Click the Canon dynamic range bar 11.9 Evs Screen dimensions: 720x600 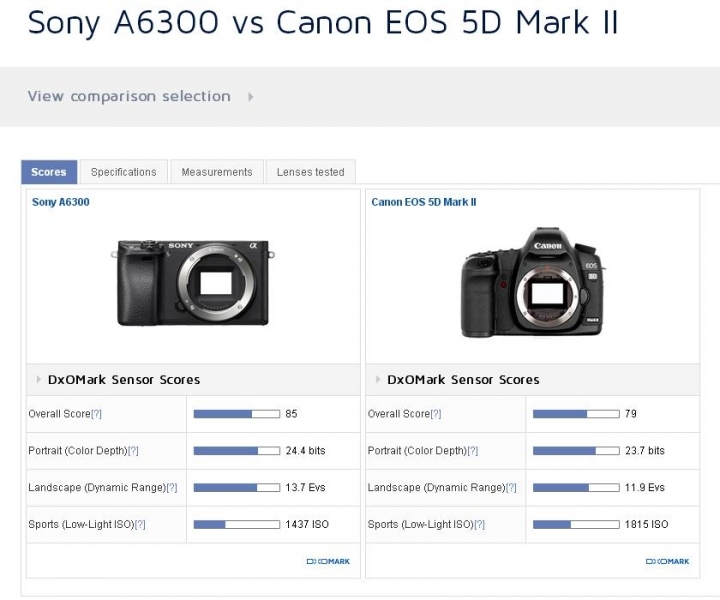576,488
